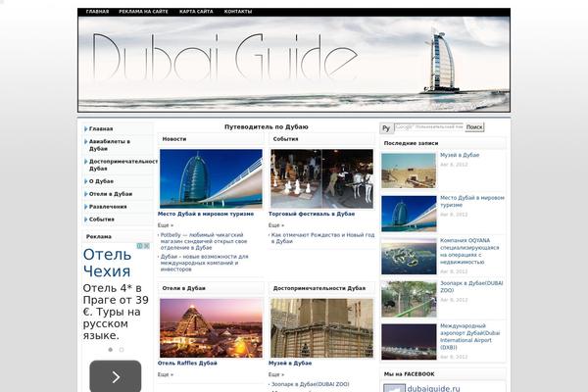Select События sidebar link
The height and width of the screenshot is (392, 588).
[102, 220]
